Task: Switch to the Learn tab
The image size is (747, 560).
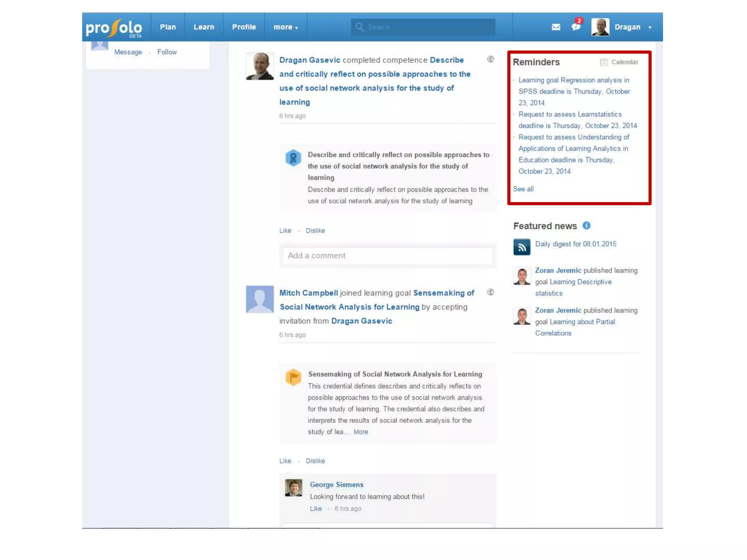Action: (204, 27)
